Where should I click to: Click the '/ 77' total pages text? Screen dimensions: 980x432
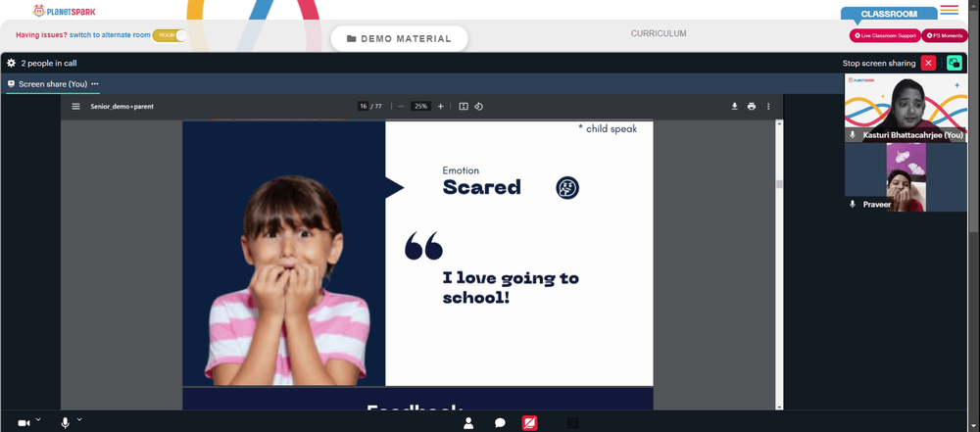pyautogui.click(x=376, y=106)
